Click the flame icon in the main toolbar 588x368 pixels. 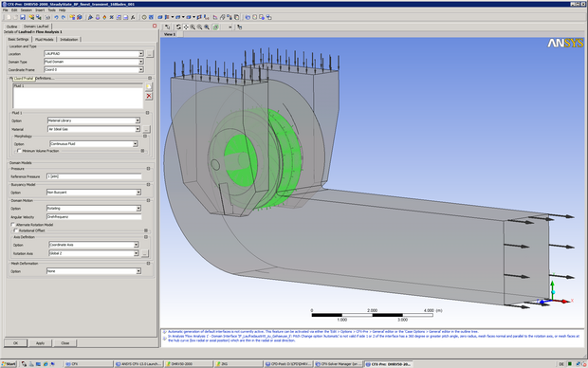(x=104, y=17)
